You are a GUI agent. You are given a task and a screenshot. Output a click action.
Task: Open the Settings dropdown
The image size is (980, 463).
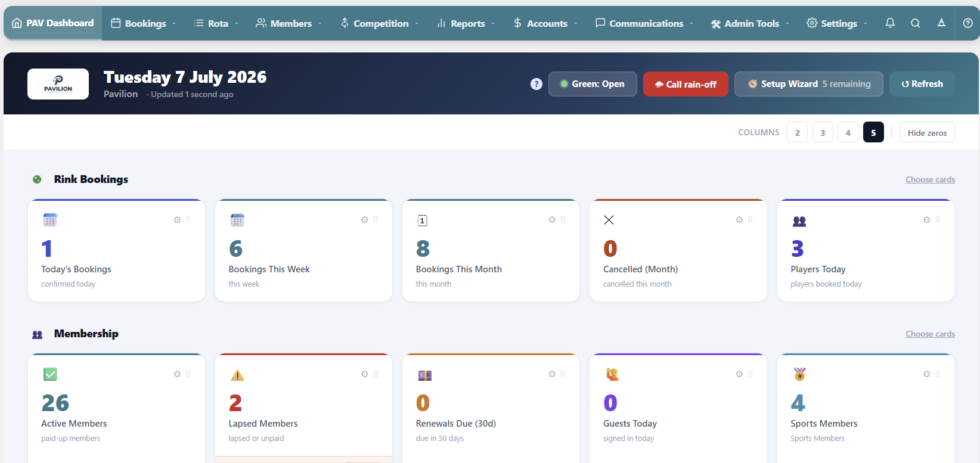[837, 23]
